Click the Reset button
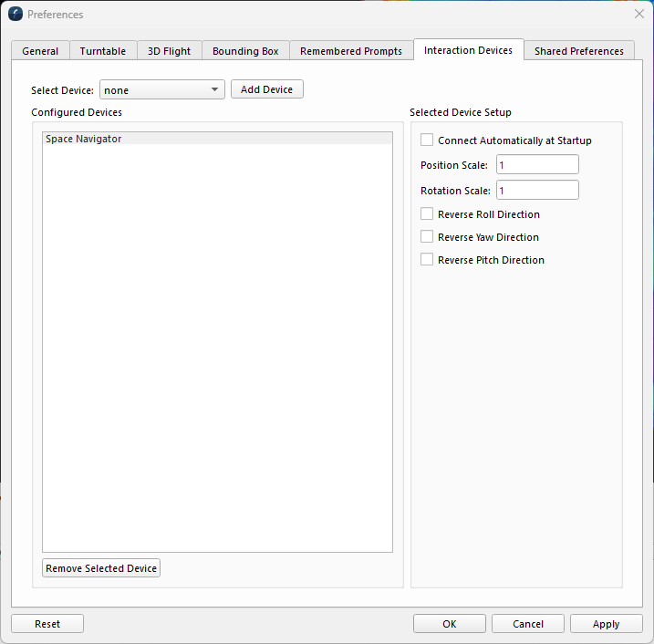This screenshot has width=654, height=644. (47, 624)
